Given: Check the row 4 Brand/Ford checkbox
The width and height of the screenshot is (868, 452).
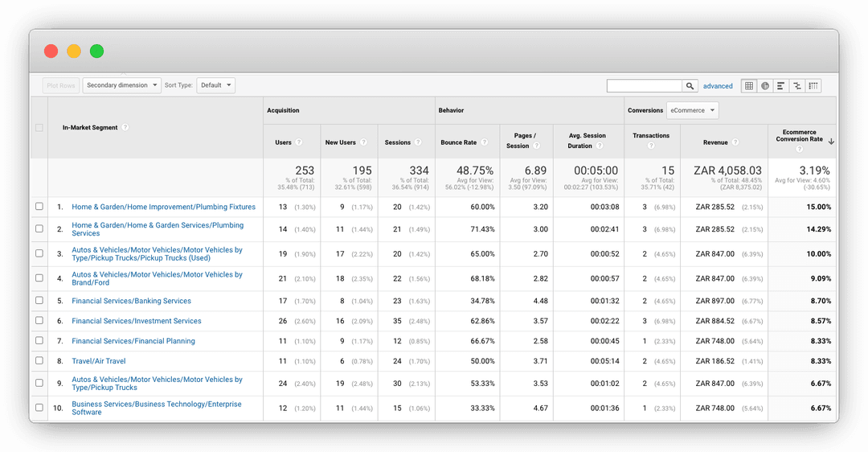Looking at the screenshot, I should [39, 277].
